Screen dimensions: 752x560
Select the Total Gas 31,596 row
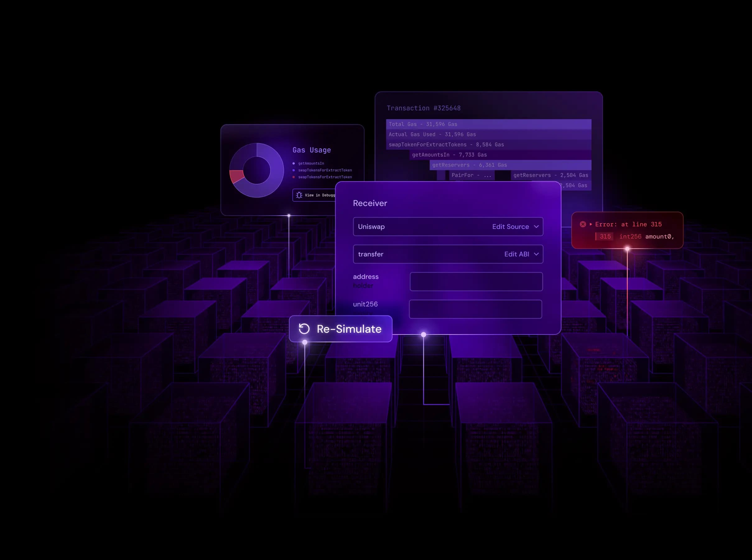pyautogui.click(x=488, y=124)
